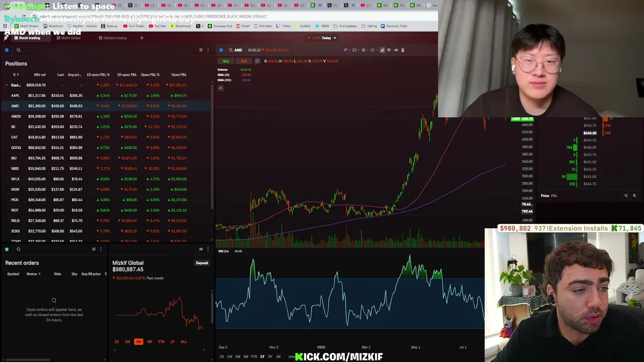Open the Twitch bookmark in bookmarks bar
The width and height of the screenshot is (644, 362).
coord(283,26)
